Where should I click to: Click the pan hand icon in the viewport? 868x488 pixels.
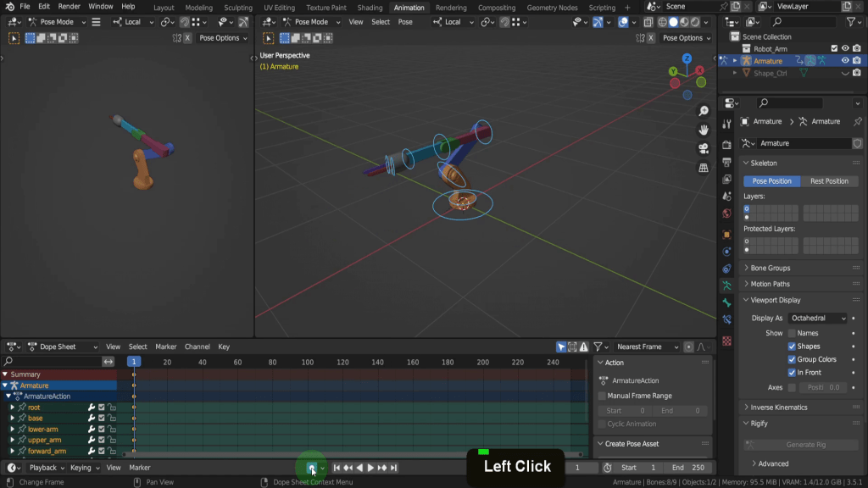point(704,130)
